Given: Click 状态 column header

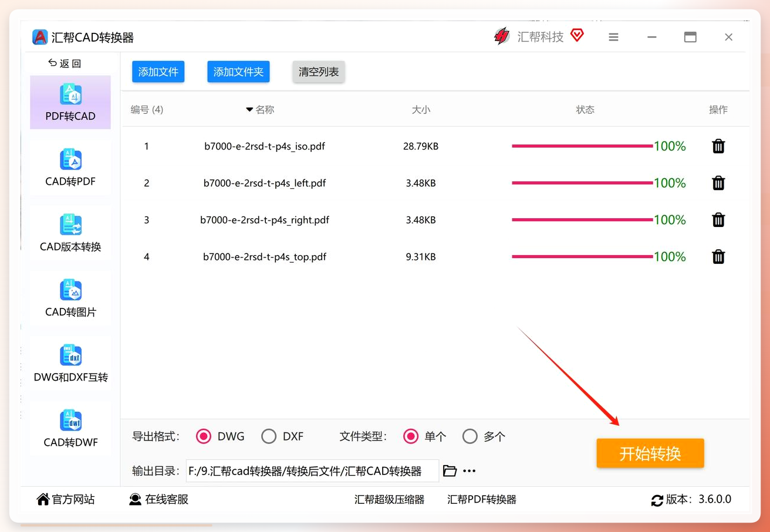Looking at the screenshot, I should click(x=585, y=110).
